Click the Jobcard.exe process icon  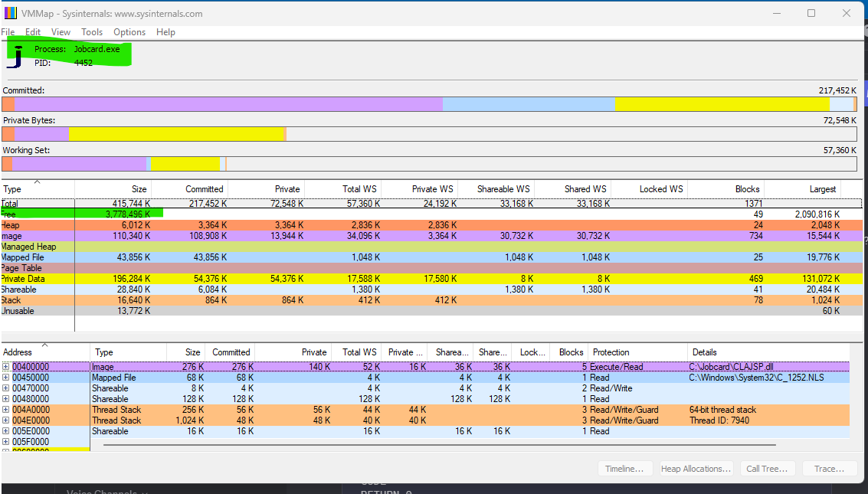pos(15,57)
